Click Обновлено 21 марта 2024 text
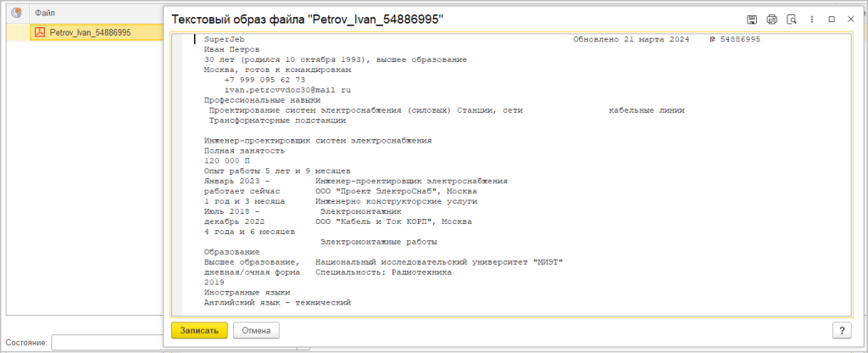The width and height of the screenshot is (868, 353). coord(631,39)
